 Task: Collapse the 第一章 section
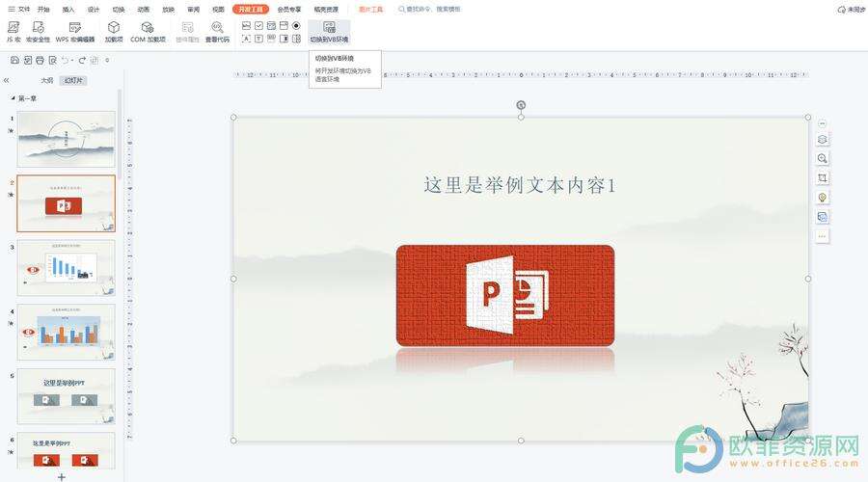coord(13,98)
